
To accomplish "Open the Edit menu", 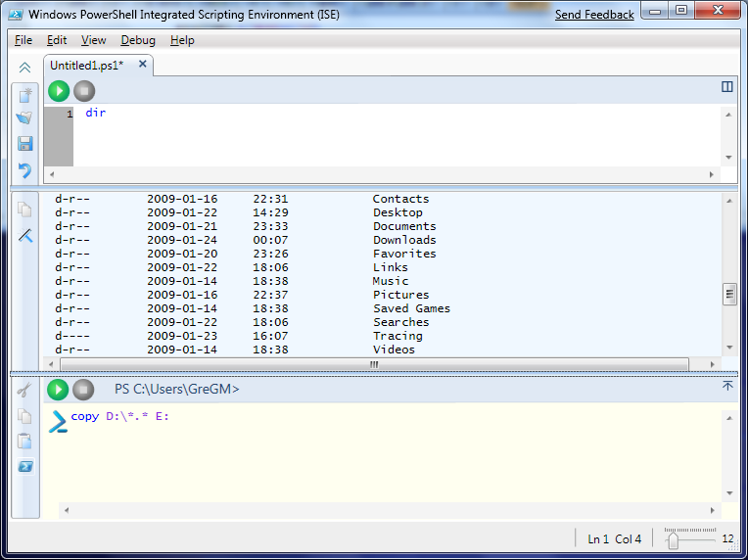I will point(57,40).
